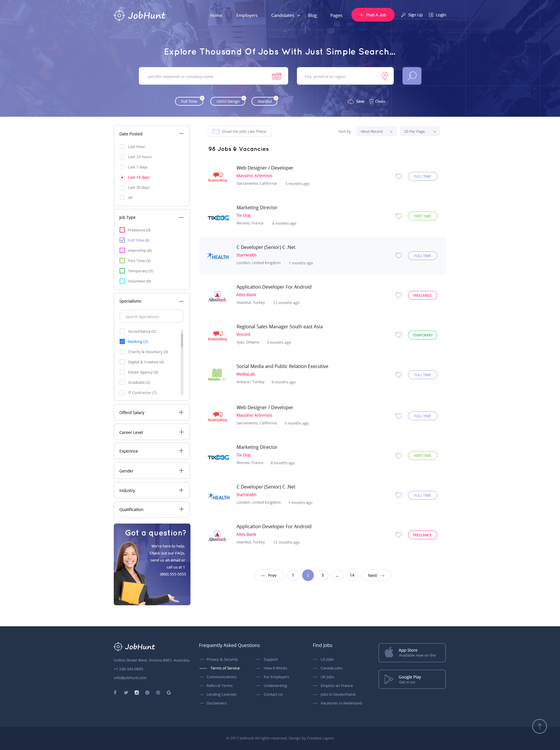
Task: Check the Freelance job type checkbox
Action: pos(122,230)
